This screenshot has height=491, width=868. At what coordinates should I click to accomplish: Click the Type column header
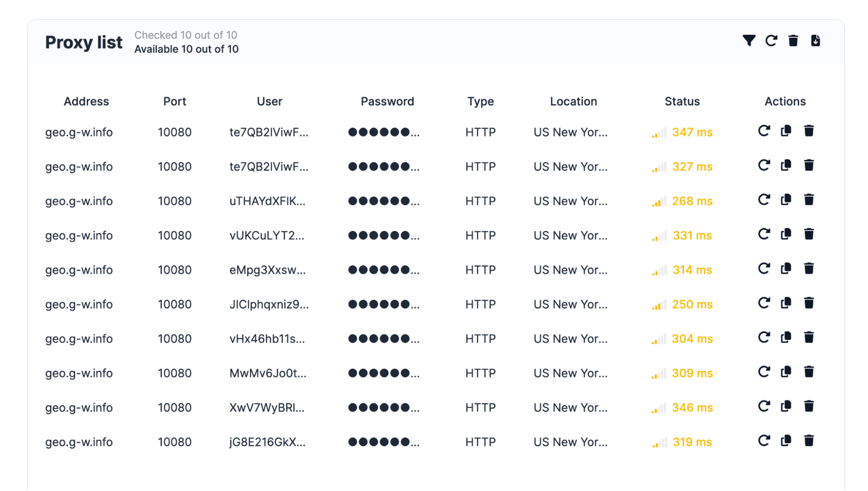[481, 101]
